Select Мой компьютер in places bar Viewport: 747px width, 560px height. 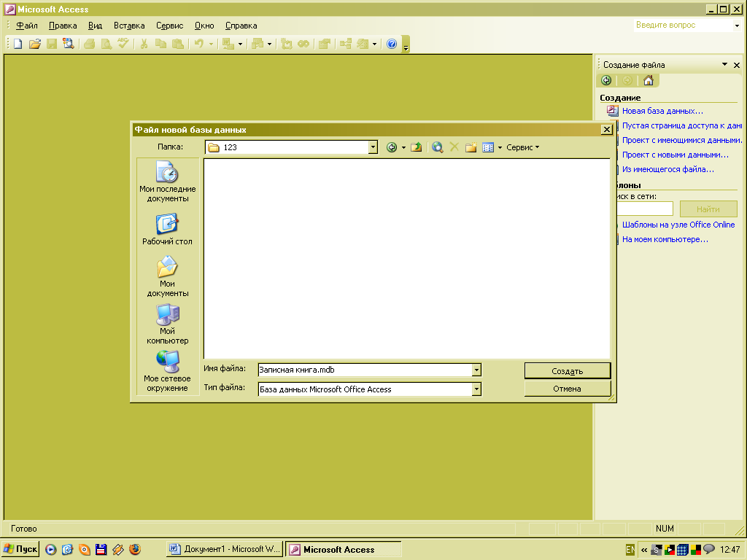(167, 324)
